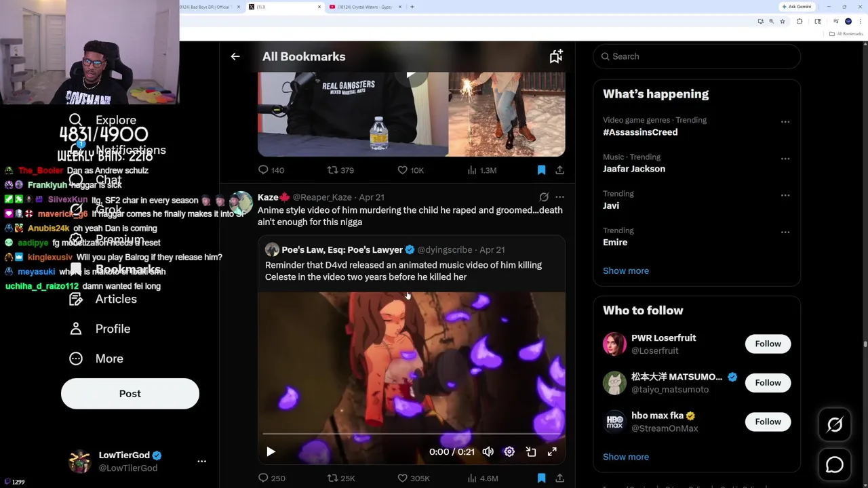Share Kaze's post with 4.6M views
Screen dimensions: 868x488
[x=559, y=478]
